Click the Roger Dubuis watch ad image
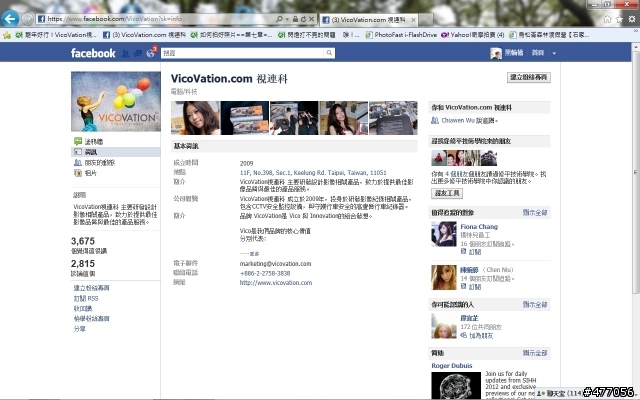The width and height of the screenshot is (640, 400). coord(456,386)
